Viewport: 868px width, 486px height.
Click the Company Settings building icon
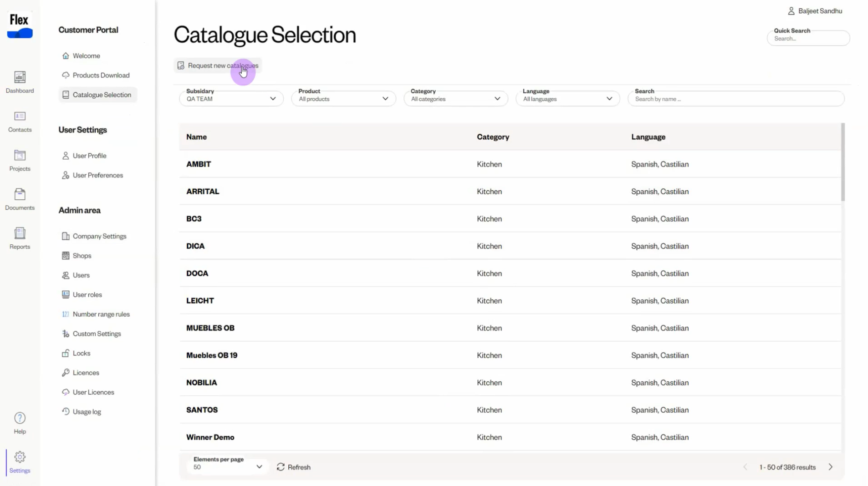(66, 236)
